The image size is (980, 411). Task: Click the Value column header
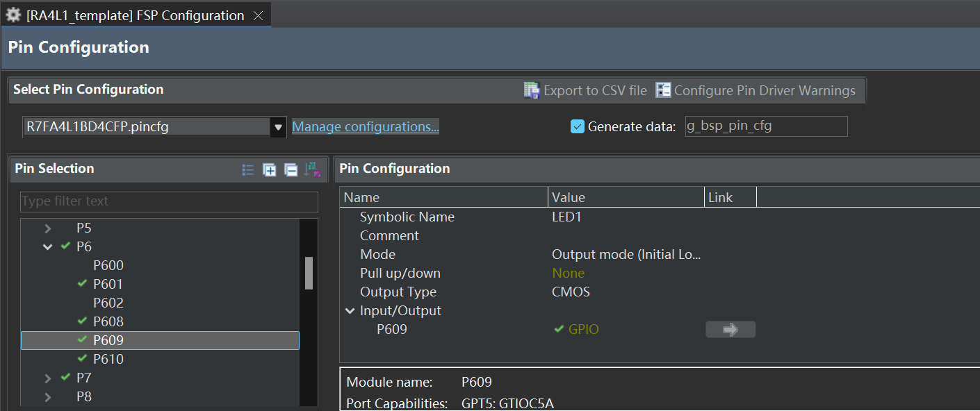[x=626, y=198]
